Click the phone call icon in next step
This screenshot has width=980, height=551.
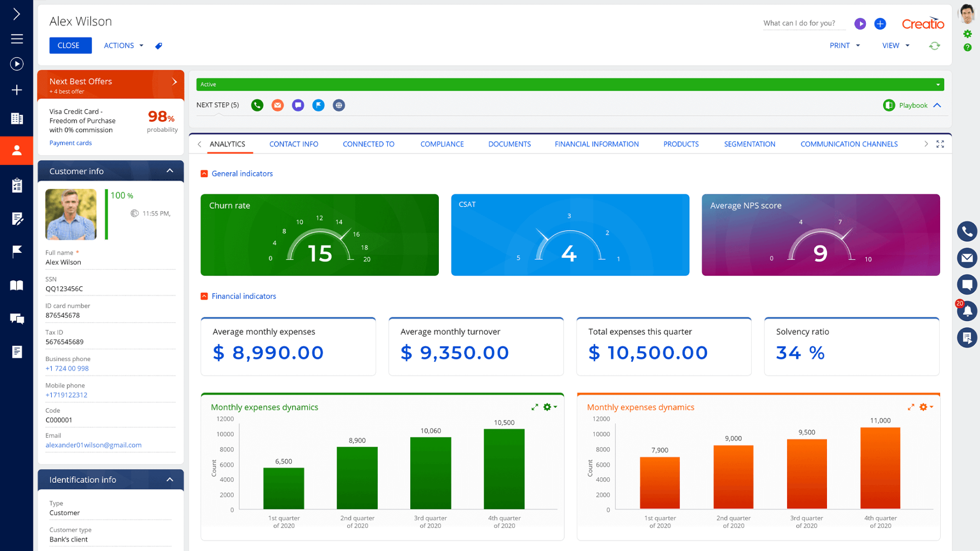tap(256, 105)
